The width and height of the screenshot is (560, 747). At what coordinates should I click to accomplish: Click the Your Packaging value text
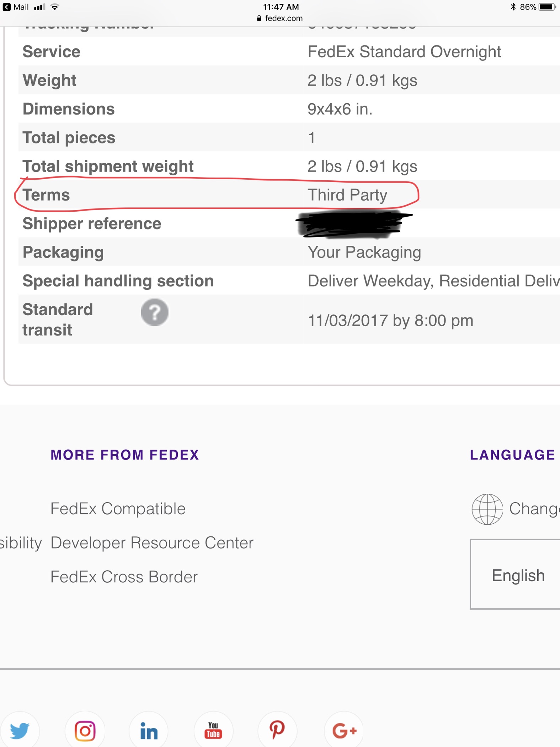click(364, 252)
